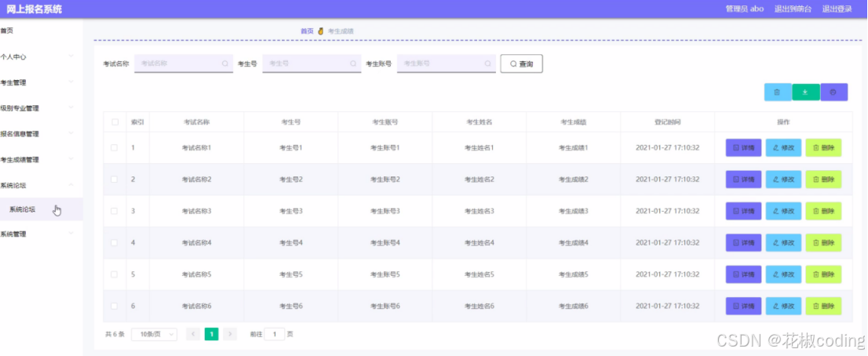This screenshot has width=868, height=356.
Task: Expand the 个人中心 sidebar menu
Action: (x=42, y=56)
